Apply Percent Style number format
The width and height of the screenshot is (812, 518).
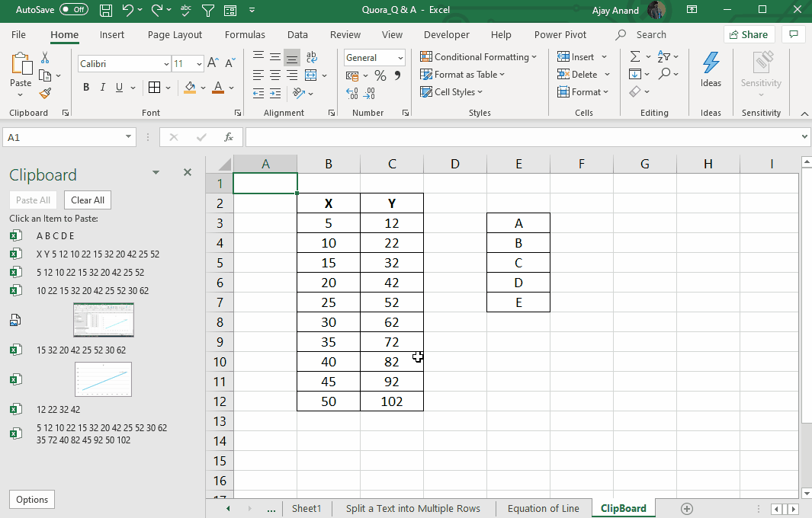click(379, 75)
